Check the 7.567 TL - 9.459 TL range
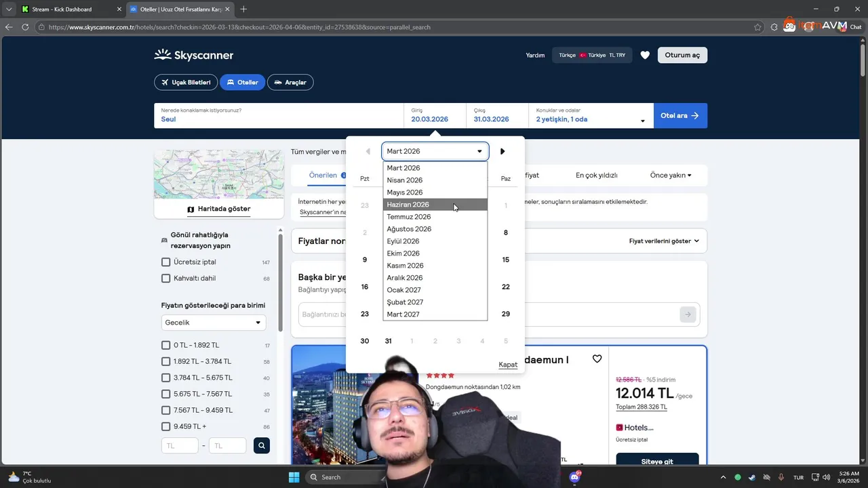The width and height of the screenshot is (868, 488). (165, 410)
